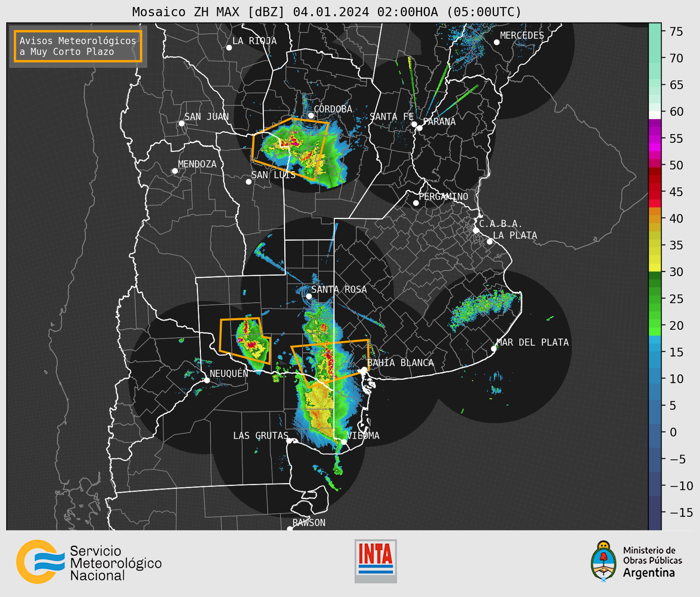The height and width of the screenshot is (597, 700).
Task: Click the Bahía Blanca city marker dot
Action: coord(364,369)
